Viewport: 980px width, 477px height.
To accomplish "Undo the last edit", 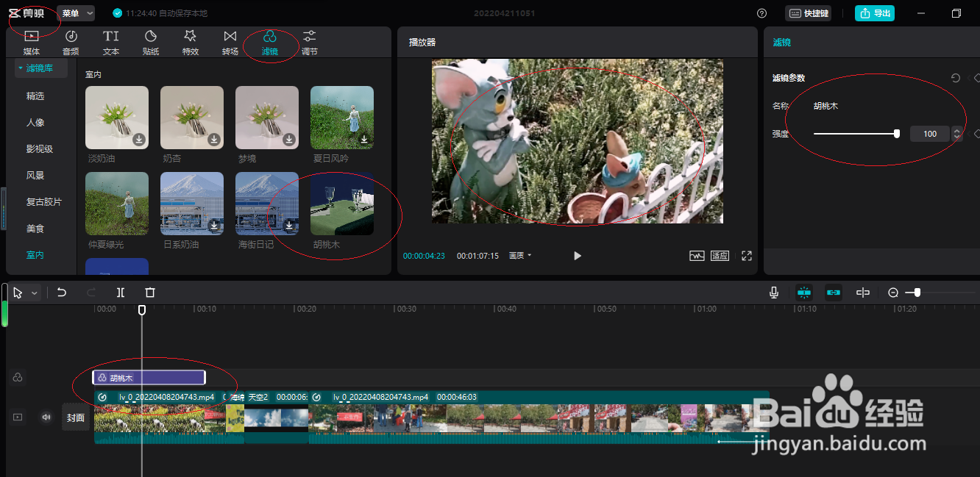I will [62, 293].
